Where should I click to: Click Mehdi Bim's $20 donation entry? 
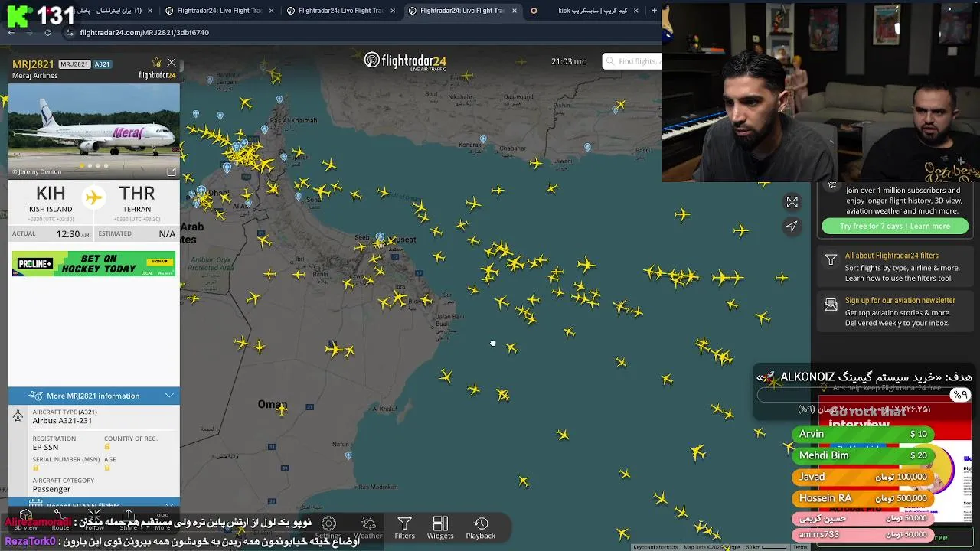864,455
